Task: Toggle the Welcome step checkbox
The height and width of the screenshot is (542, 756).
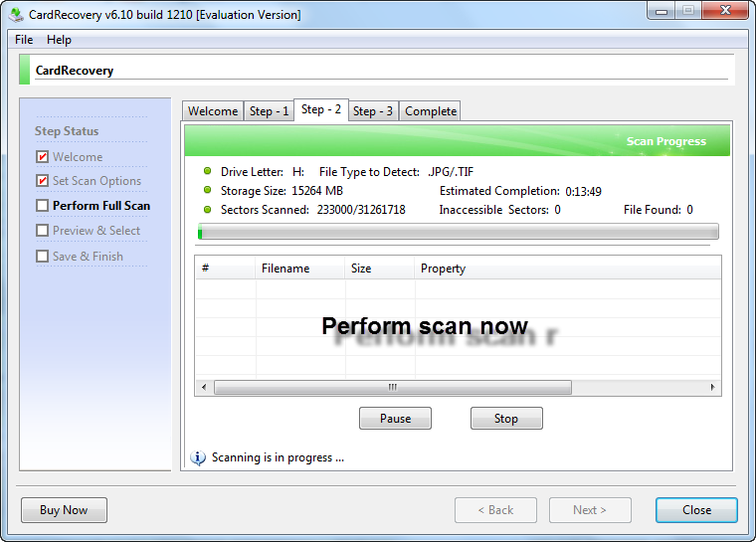Action: 43,157
